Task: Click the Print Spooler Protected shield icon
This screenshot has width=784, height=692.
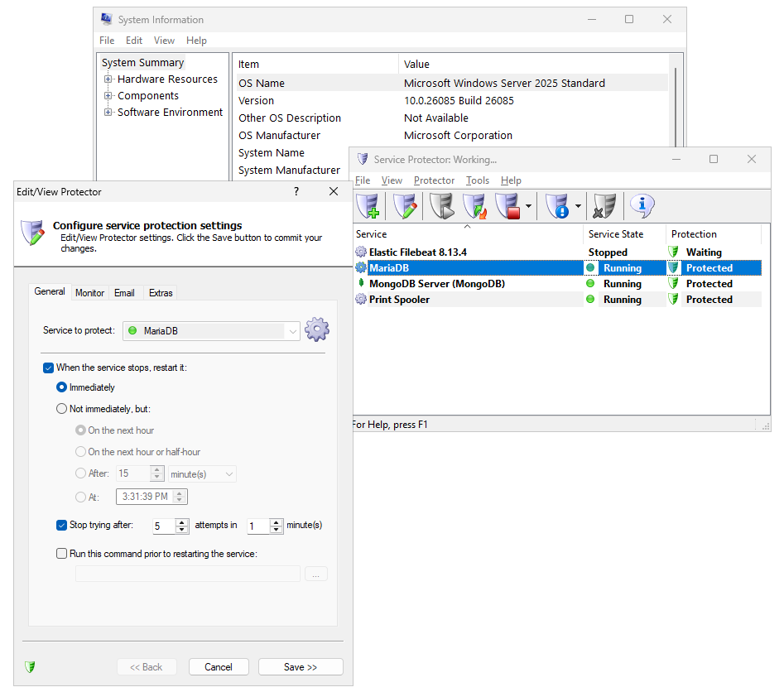Action: coord(674,299)
